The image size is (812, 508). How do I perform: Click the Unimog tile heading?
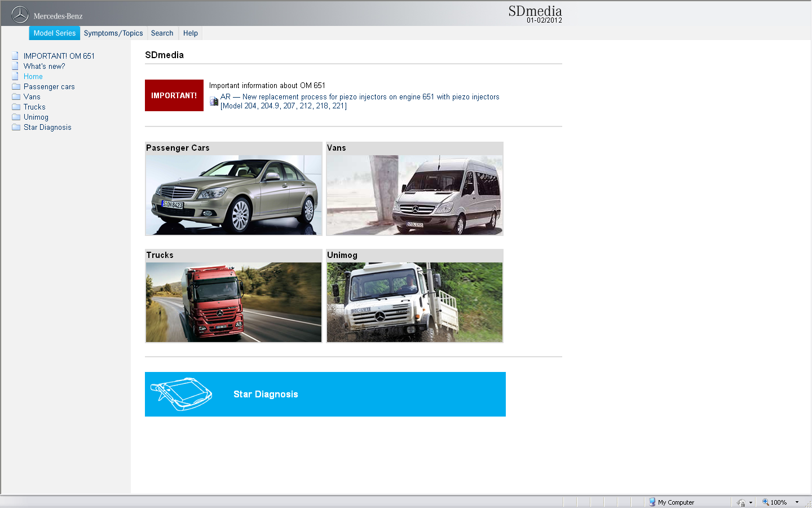click(342, 255)
